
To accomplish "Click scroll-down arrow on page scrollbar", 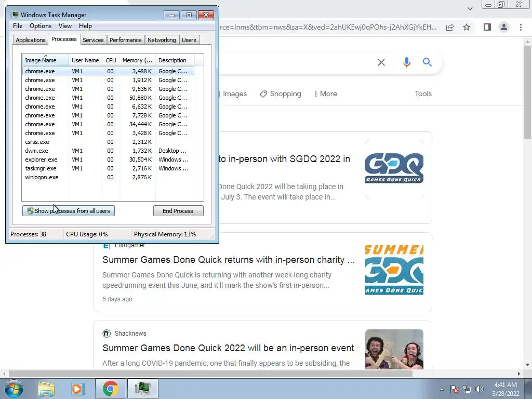I will [527, 365].
